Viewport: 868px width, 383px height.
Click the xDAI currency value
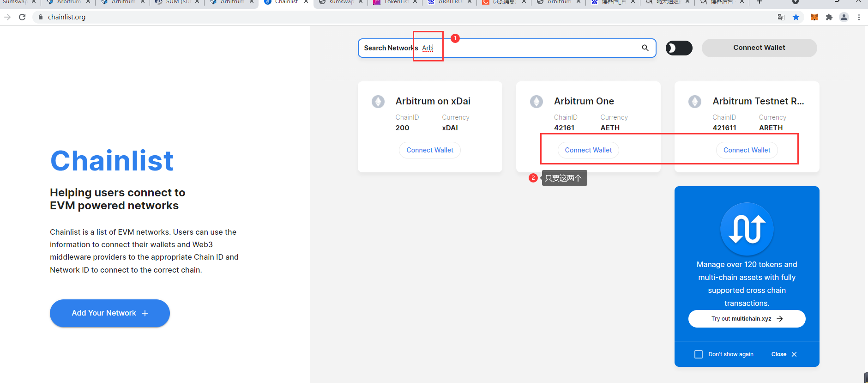click(x=450, y=128)
